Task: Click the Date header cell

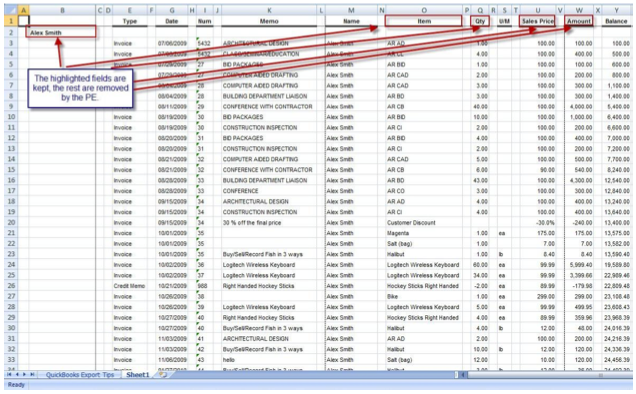Action: 172,21
